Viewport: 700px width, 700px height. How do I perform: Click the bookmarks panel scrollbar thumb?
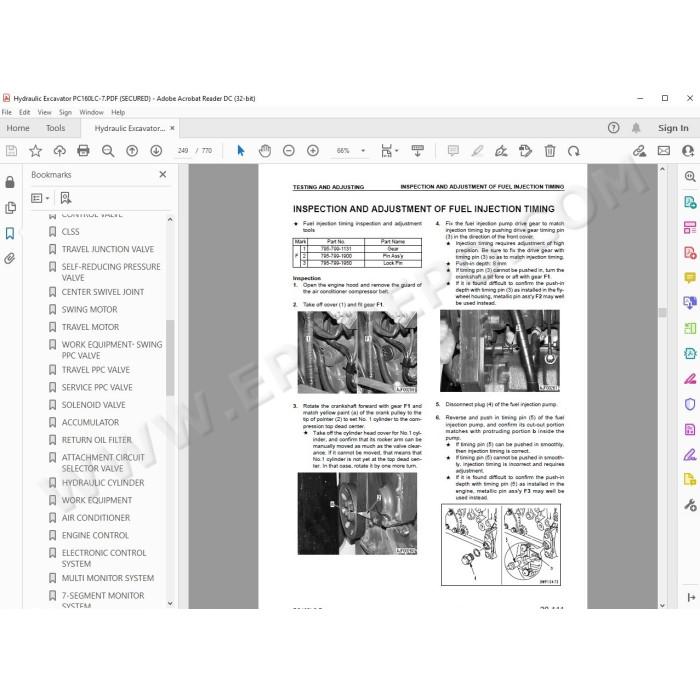[x=170, y=357]
